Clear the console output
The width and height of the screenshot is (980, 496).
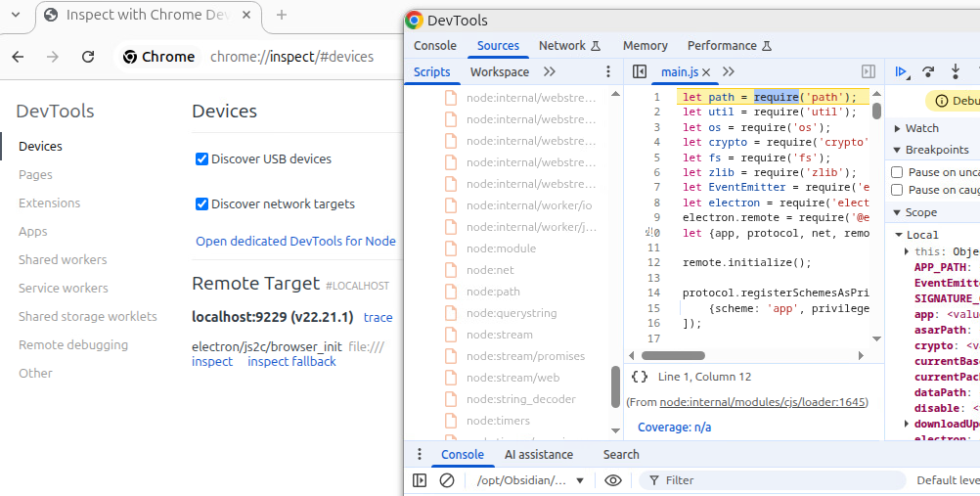(x=447, y=480)
